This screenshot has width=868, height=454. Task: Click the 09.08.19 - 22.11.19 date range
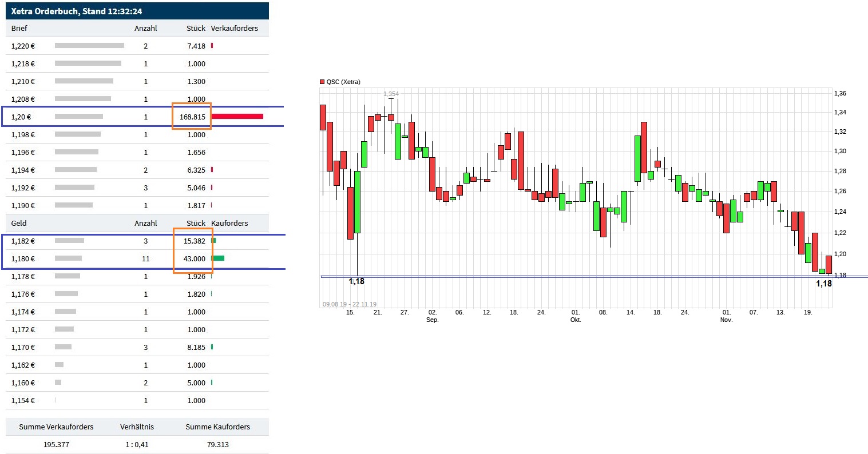350,304
